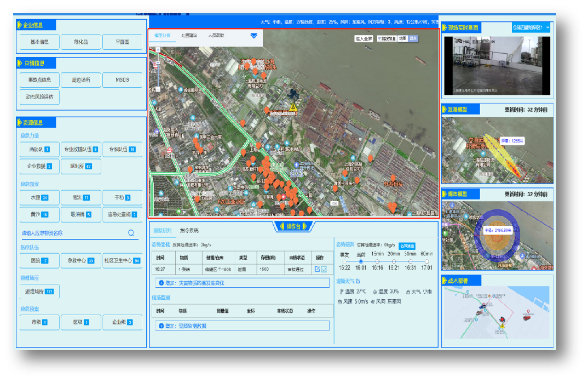Click the 进入全屏 fullscreen button
Screen dimensions: 588x382
[364, 39]
